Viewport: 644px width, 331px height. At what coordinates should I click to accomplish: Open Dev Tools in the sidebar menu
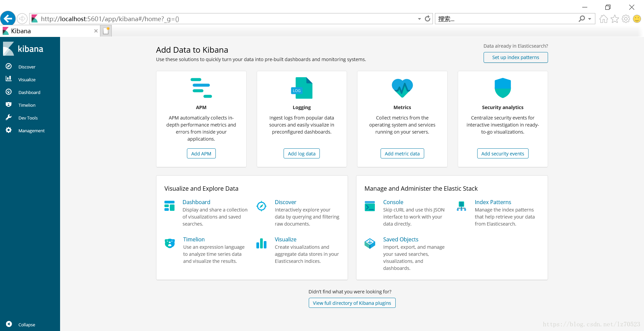pos(28,118)
